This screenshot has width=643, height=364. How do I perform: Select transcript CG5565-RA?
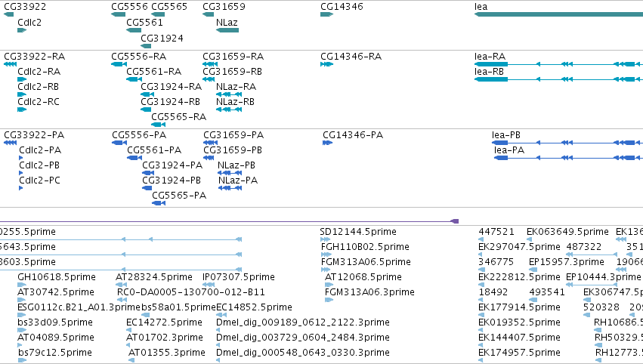[179, 117]
